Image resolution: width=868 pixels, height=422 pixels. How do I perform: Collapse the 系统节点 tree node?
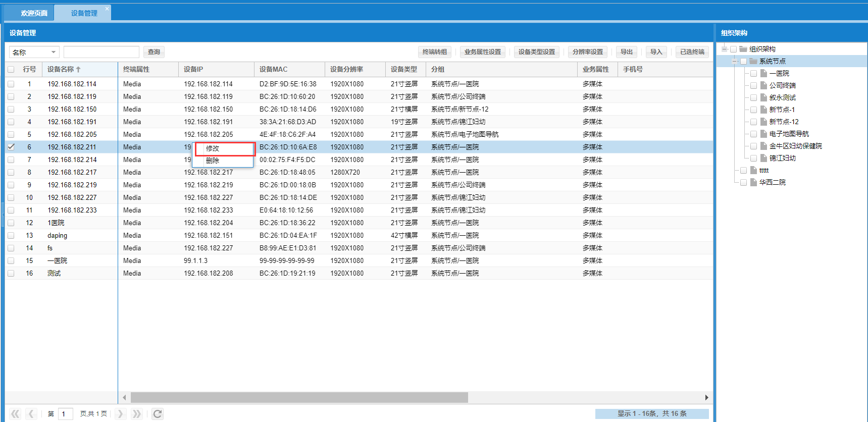[735, 61]
